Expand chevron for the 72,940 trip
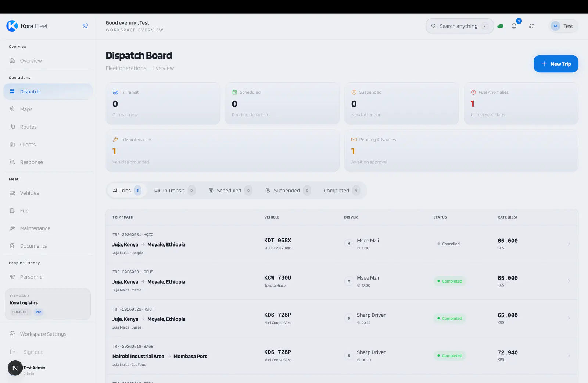 click(x=569, y=355)
